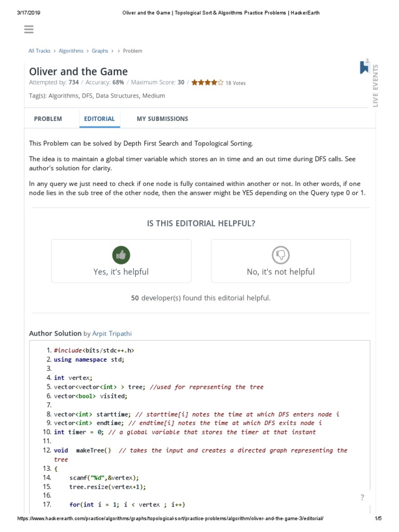Click the thumbs-up helpful icon
This screenshot has height=532, width=399.
click(x=121, y=255)
